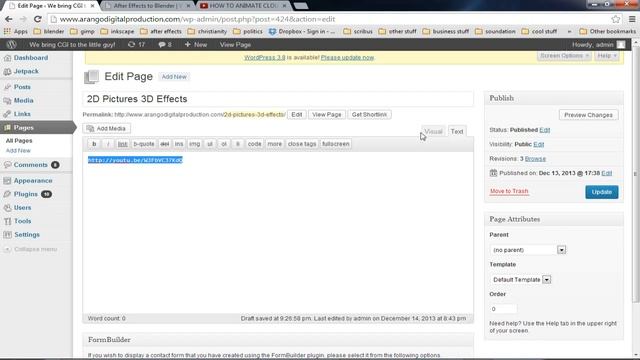Open the Default Template dropdown

pos(520,280)
